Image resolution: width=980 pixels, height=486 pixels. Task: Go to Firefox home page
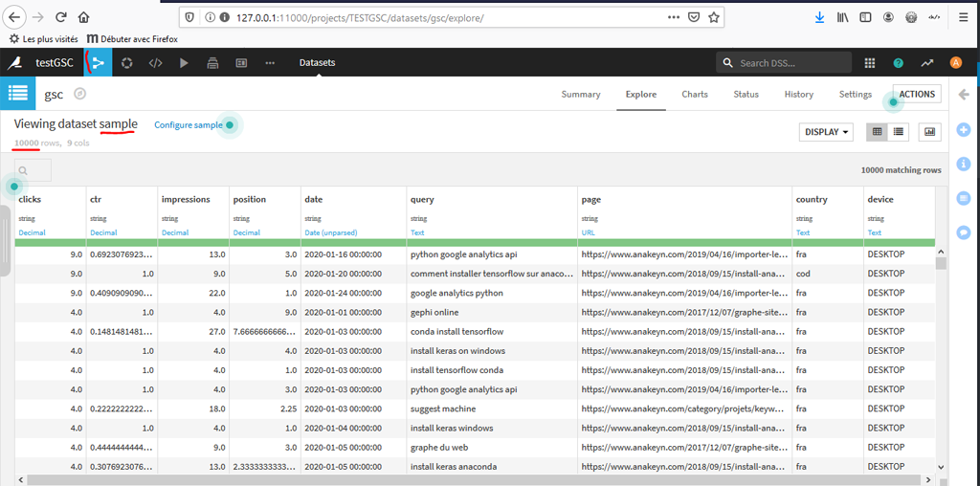[x=84, y=17]
